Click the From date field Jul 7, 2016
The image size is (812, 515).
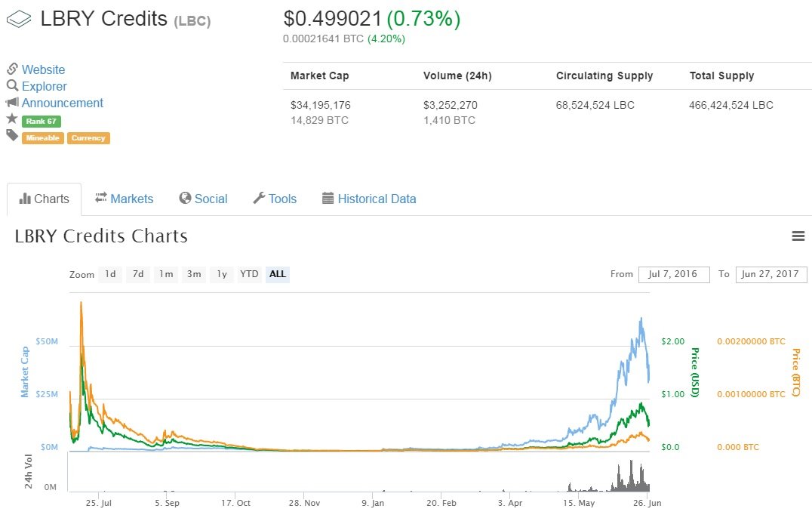(674, 274)
